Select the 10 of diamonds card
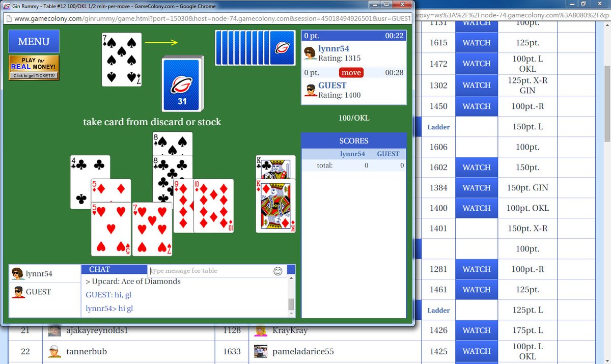 pyautogui.click(x=214, y=206)
